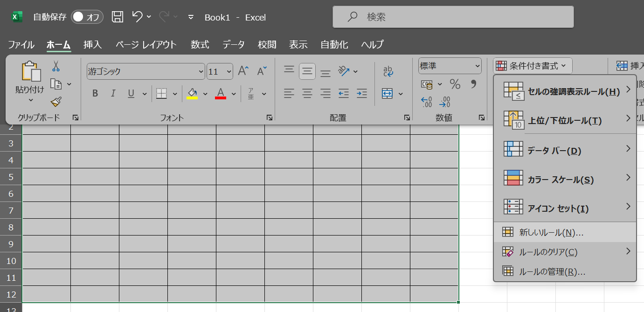Switch to the 挿入 ribbon tab
Viewport: 644px width, 312px height.
(x=92, y=45)
